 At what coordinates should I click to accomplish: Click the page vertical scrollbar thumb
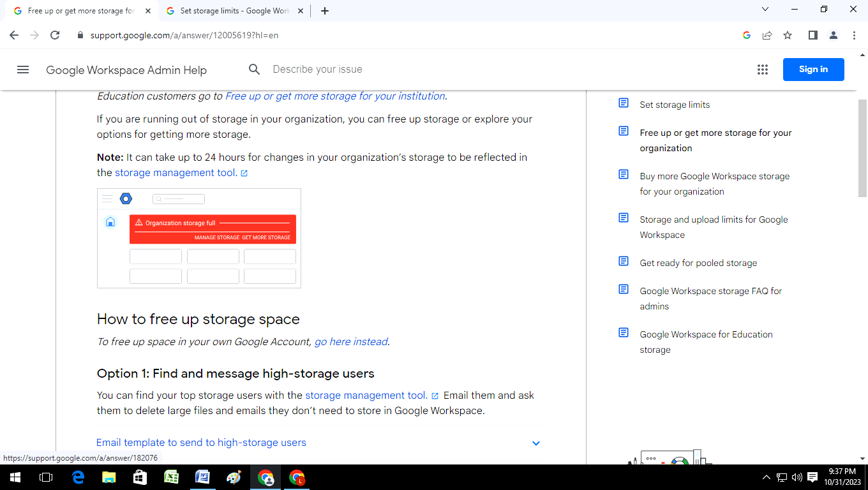click(862, 148)
